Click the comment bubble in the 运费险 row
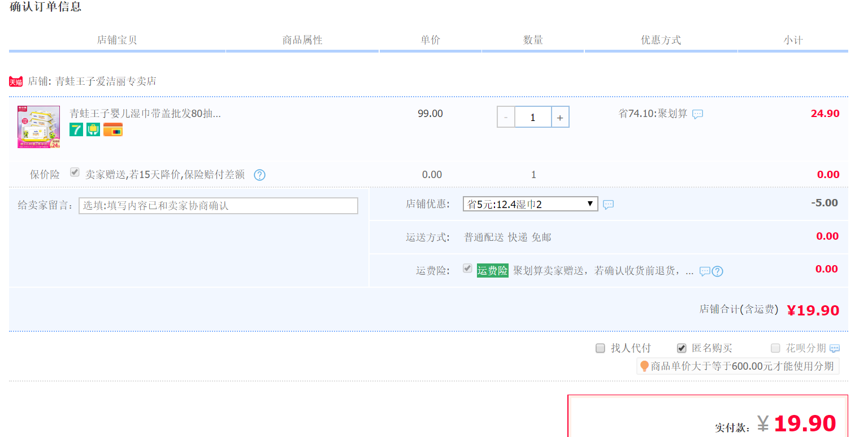This screenshot has height=437, width=868. coord(705,271)
